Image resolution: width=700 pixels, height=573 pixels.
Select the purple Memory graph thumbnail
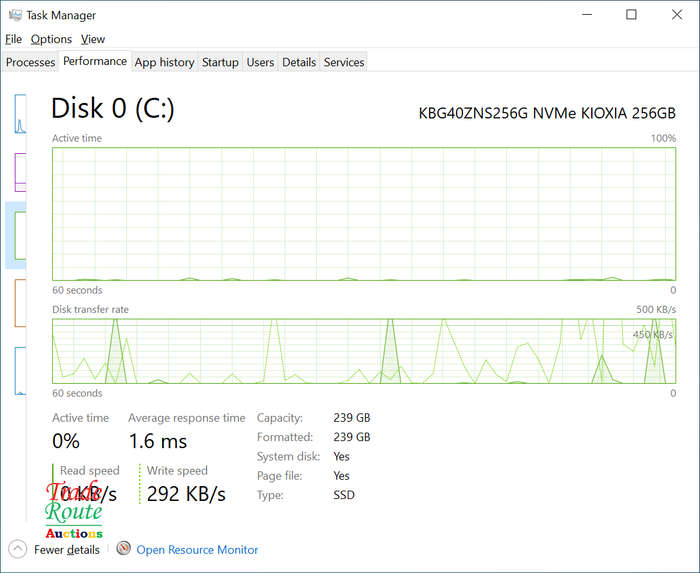19,172
